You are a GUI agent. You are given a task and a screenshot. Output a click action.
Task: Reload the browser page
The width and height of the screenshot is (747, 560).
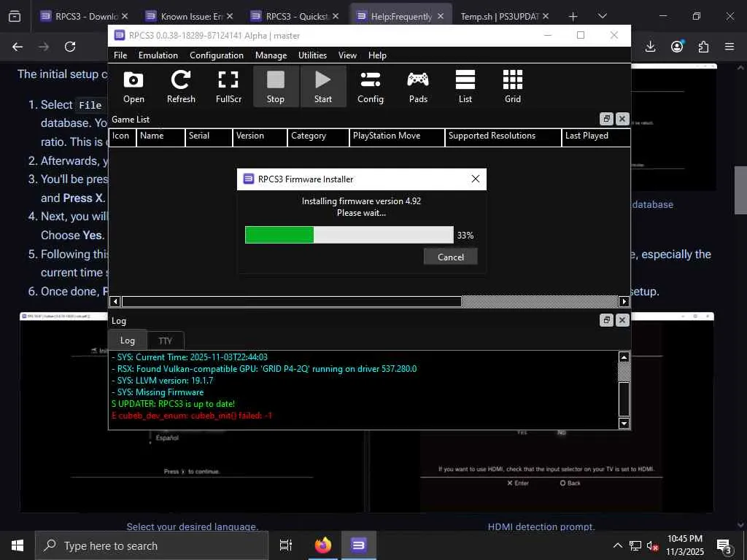pyautogui.click(x=70, y=47)
